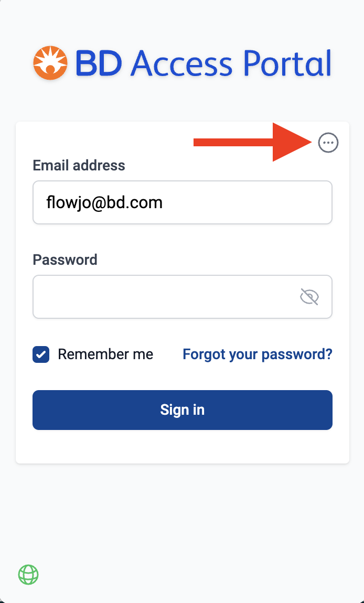Open the three-dots more options menu
This screenshot has height=603, width=364.
tap(328, 143)
